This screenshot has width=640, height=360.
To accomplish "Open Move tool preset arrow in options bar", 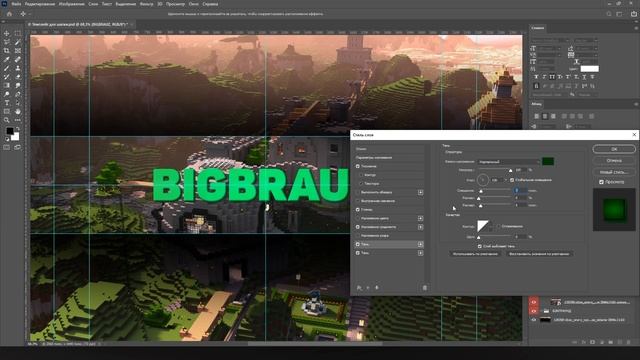I will pos(29,14).
